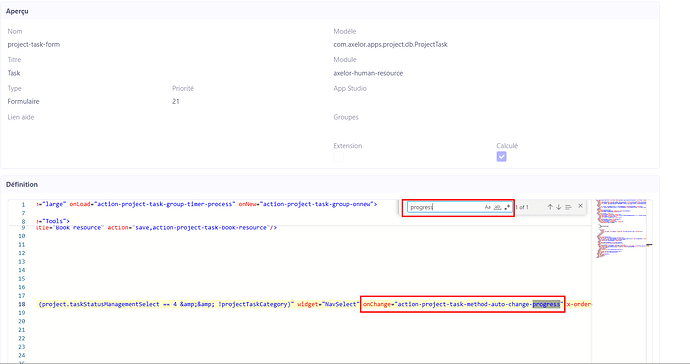Screen dimensions: 690x364
Task: Click the Groupes field label
Action: 346,117
